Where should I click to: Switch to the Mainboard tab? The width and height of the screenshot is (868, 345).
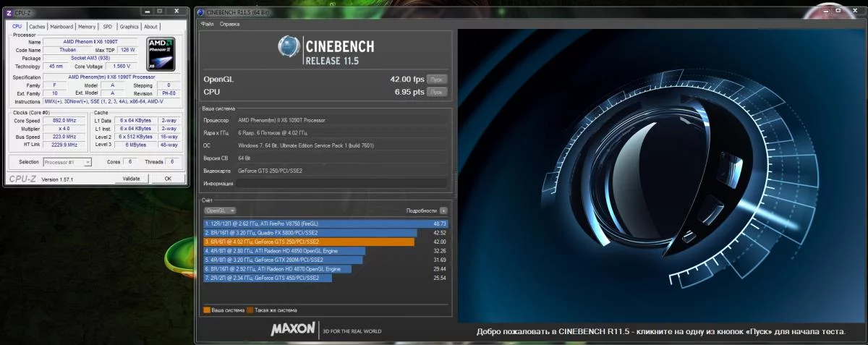(61, 27)
